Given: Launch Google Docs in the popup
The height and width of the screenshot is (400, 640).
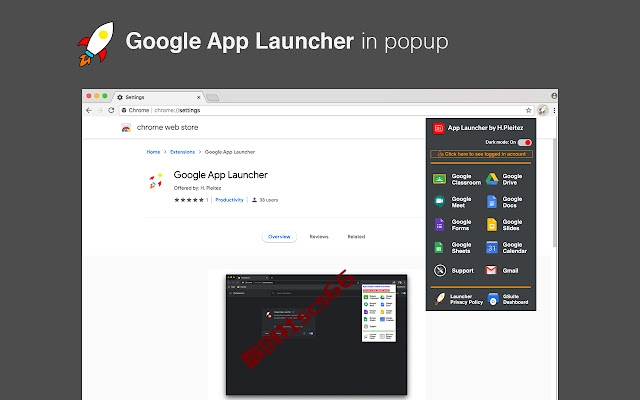Looking at the screenshot, I should pyautogui.click(x=504, y=202).
